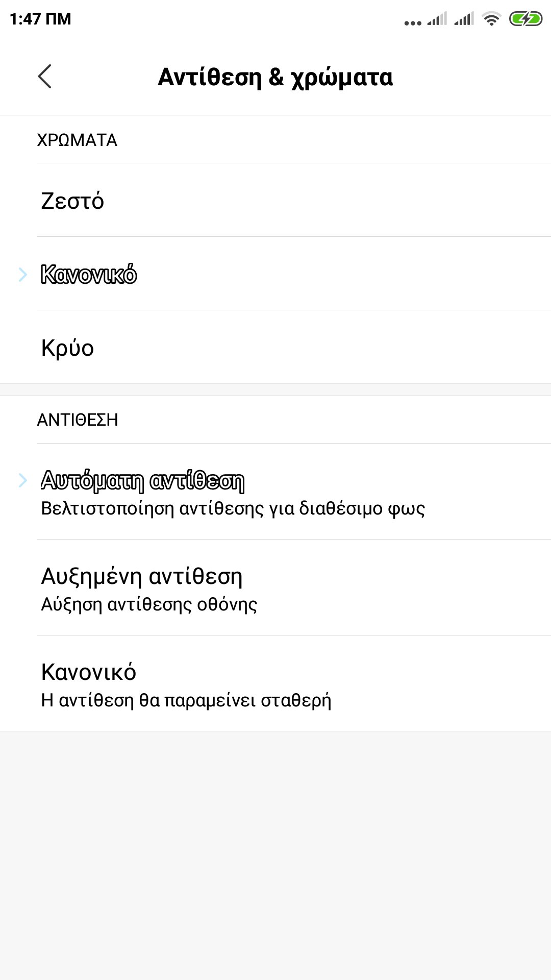Go back using the header arrow
The height and width of the screenshot is (980, 551).
pyautogui.click(x=45, y=77)
